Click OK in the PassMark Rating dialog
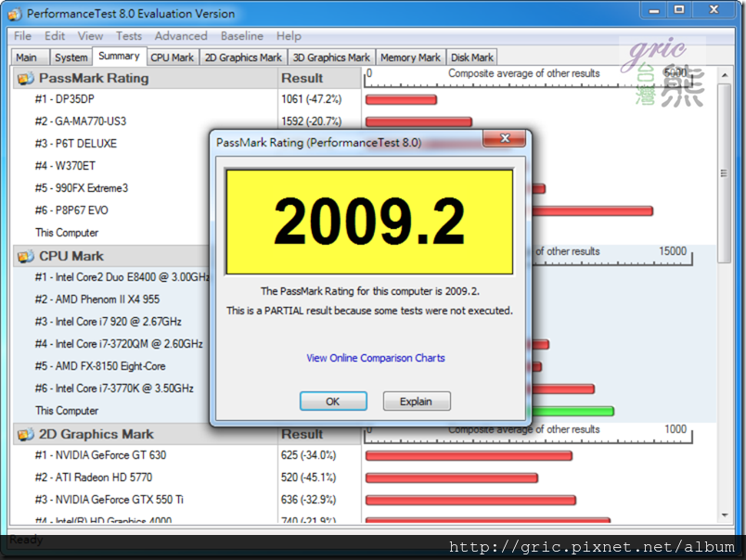Viewport: 746px width, 560px height. [333, 401]
